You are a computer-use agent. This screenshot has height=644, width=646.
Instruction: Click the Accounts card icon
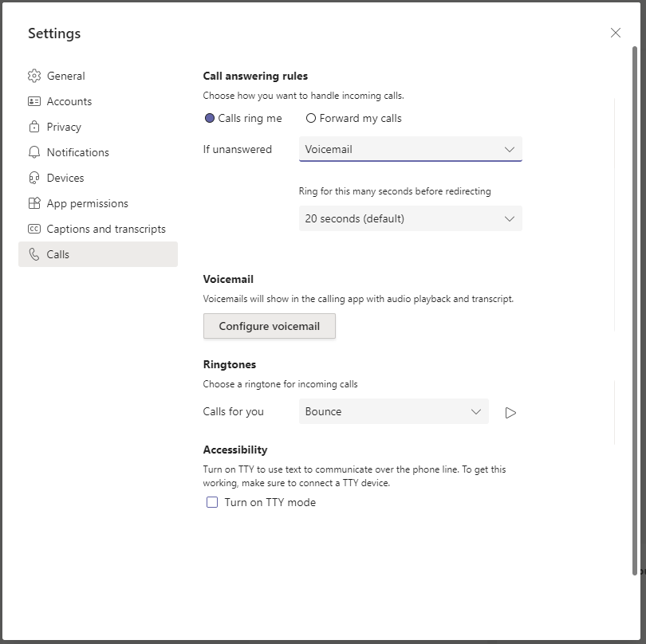(x=34, y=101)
